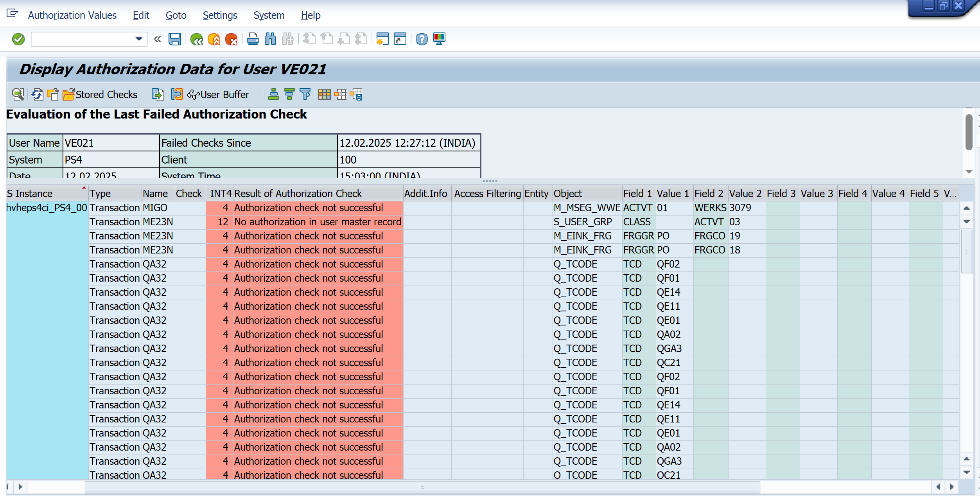Click the Customize Local Layout monitor icon
The height and width of the screenshot is (496, 980).
[x=439, y=39]
